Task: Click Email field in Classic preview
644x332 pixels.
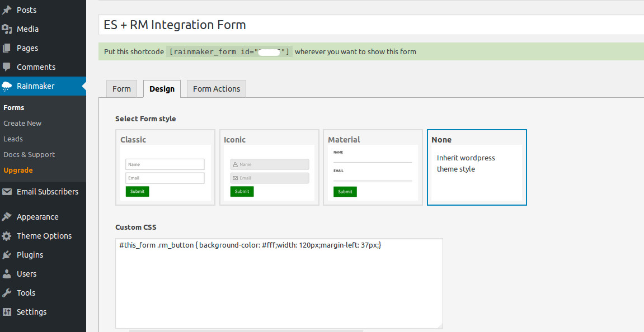Action: (164, 178)
